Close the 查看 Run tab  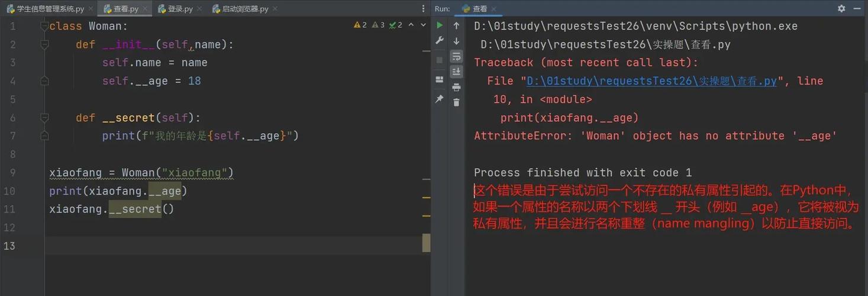(x=494, y=9)
